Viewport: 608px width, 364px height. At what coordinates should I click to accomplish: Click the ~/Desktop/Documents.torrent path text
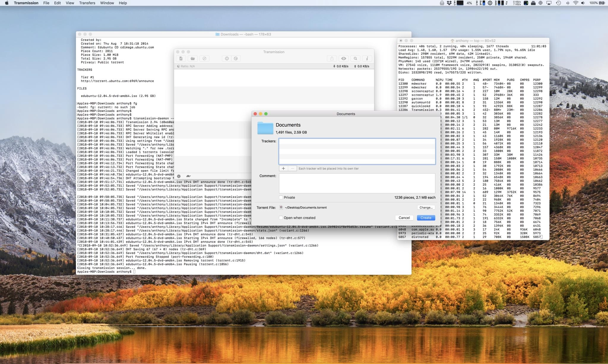(305, 208)
